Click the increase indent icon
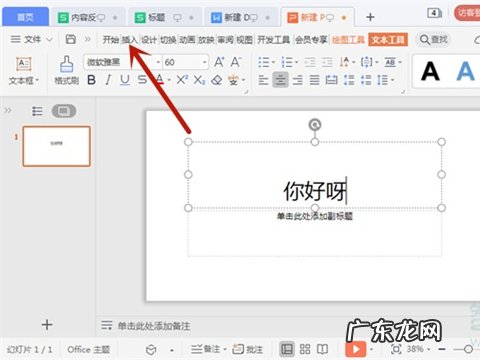The height and width of the screenshot is (360, 480). tap(327, 62)
